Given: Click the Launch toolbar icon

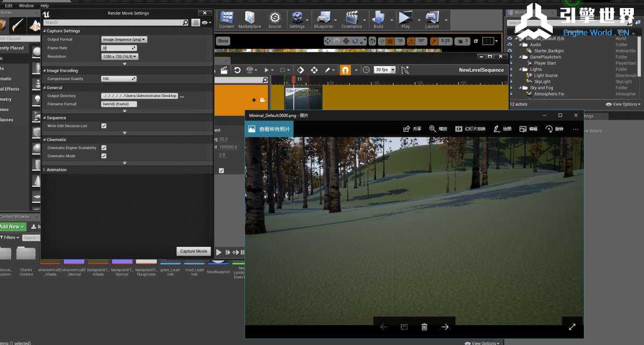Looking at the screenshot, I should [432, 20].
